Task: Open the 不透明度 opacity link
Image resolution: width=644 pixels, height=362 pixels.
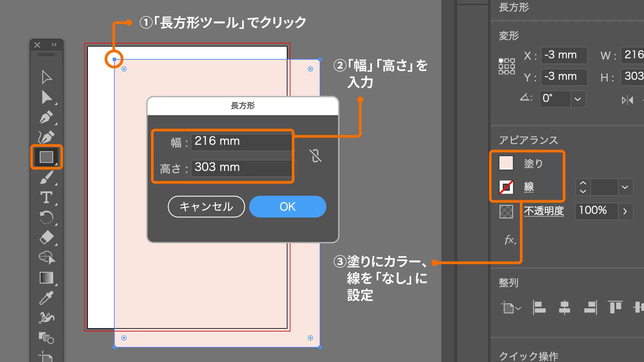Action: (544, 211)
